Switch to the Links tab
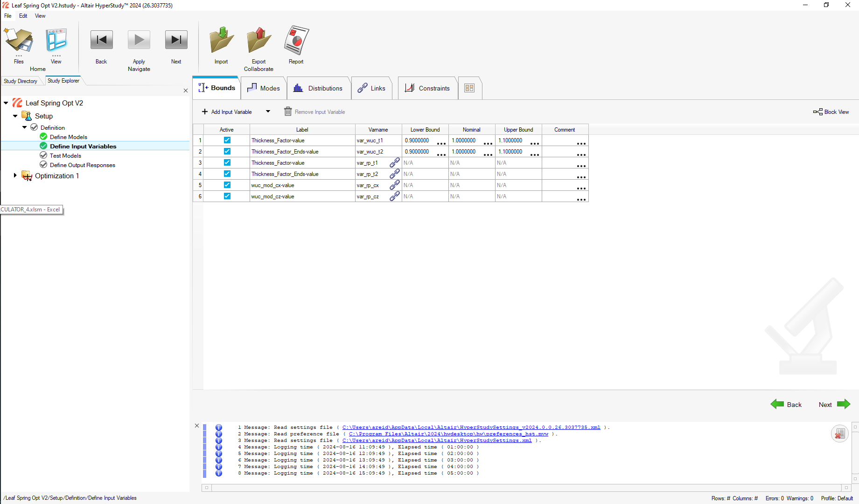This screenshot has height=504, width=859. (371, 88)
